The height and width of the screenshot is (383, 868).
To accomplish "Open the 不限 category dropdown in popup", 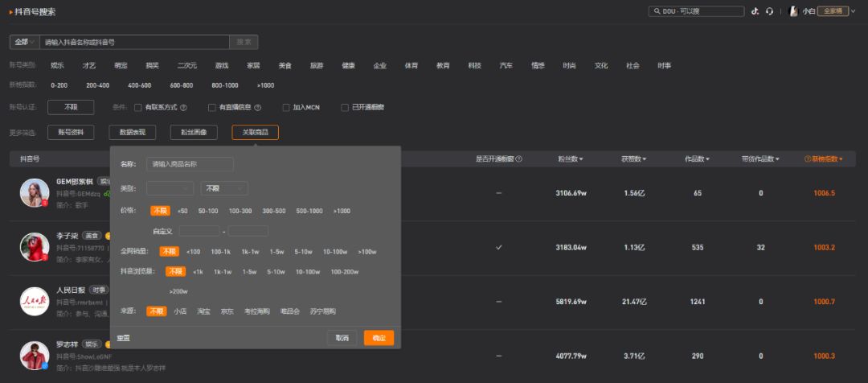I will point(224,188).
